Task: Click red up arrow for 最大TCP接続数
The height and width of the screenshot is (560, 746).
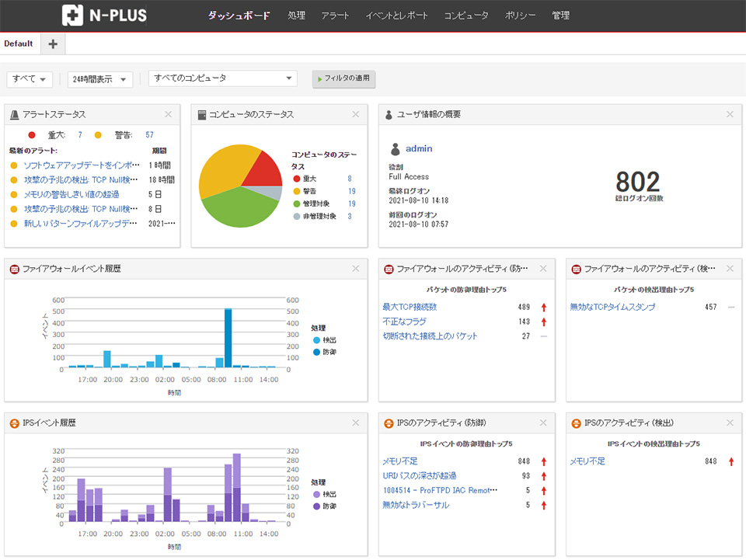Action: pyautogui.click(x=544, y=308)
